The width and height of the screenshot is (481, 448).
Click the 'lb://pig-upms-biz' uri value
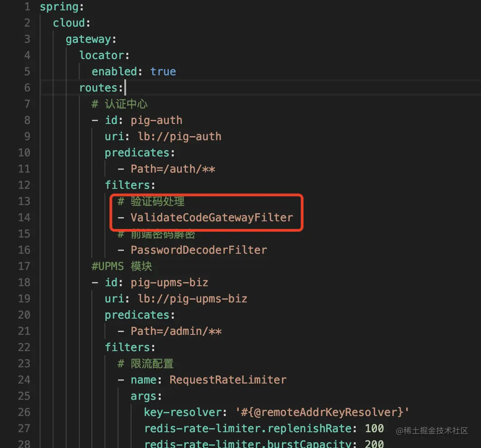point(192,299)
